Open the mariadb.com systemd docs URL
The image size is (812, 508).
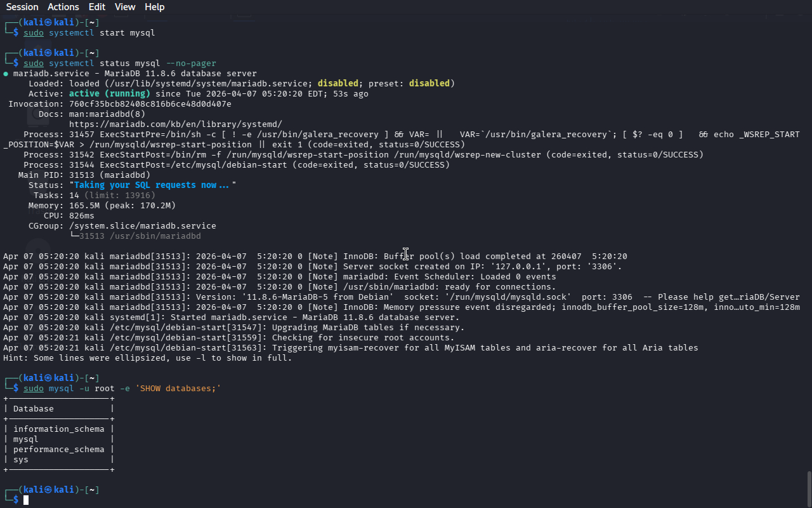pos(175,124)
